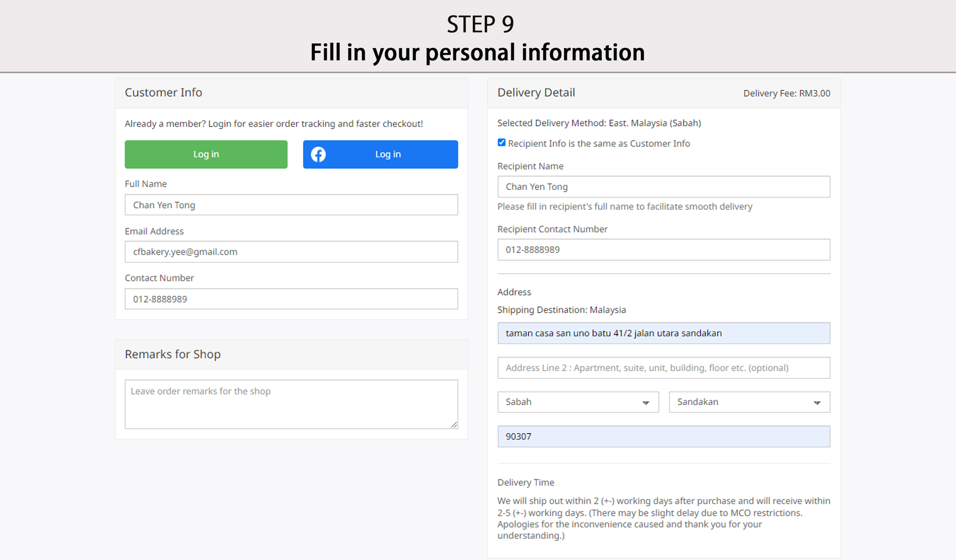Click the Recipient Contact Number field
This screenshot has height=560, width=956.
tap(663, 249)
